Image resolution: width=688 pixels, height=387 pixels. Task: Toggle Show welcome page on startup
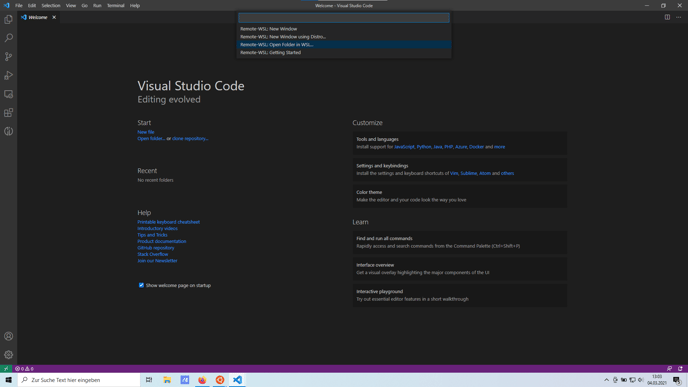(x=141, y=285)
